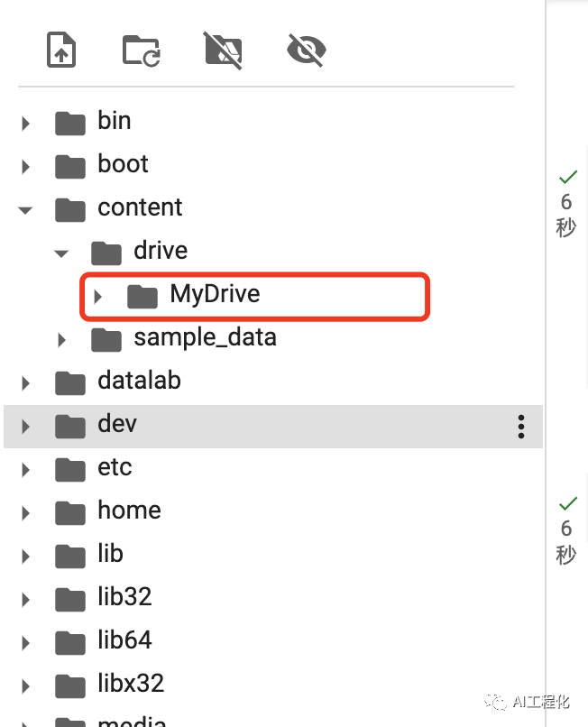Toggle hidden files visibility eye icon
The height and width of the screenshot is (727, 588).
point(306,50)
